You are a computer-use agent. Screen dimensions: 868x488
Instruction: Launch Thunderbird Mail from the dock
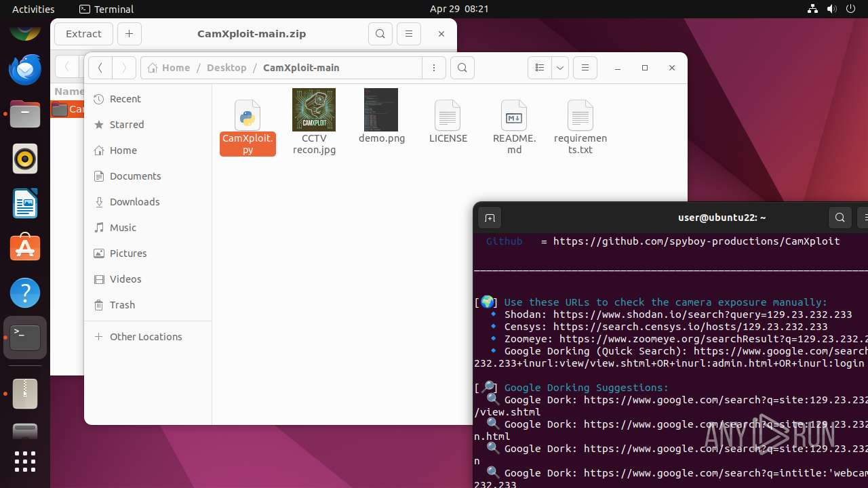click(x=25, y=69)
